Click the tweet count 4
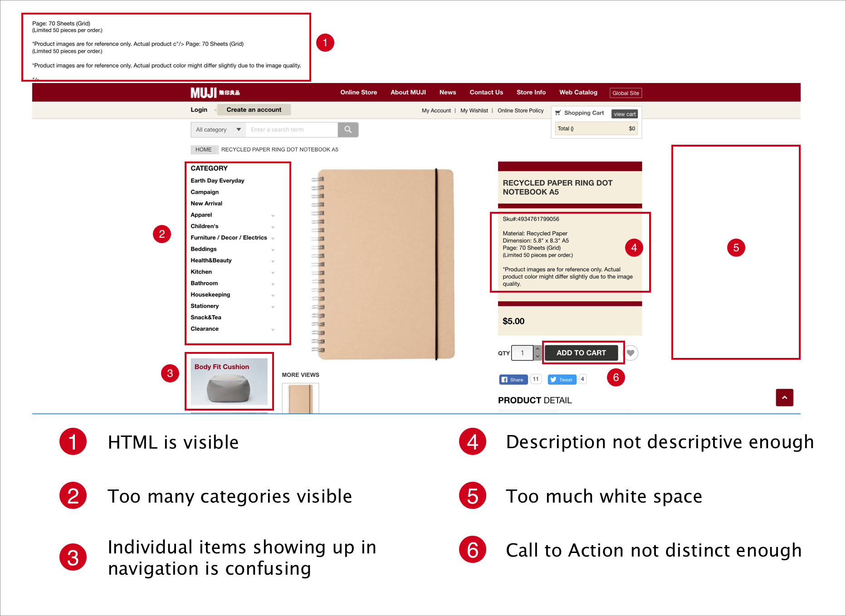The image size is (846, 616). pyautogui.click(x=582, y=379)
